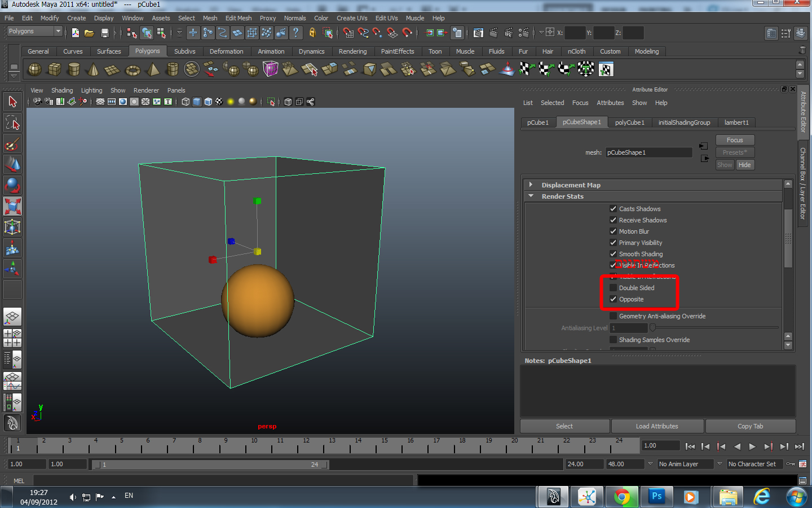Click the polygon cylinder shelf icon
Image resolution: width=812 pixels, height=508 pixels.
(74, 69)
